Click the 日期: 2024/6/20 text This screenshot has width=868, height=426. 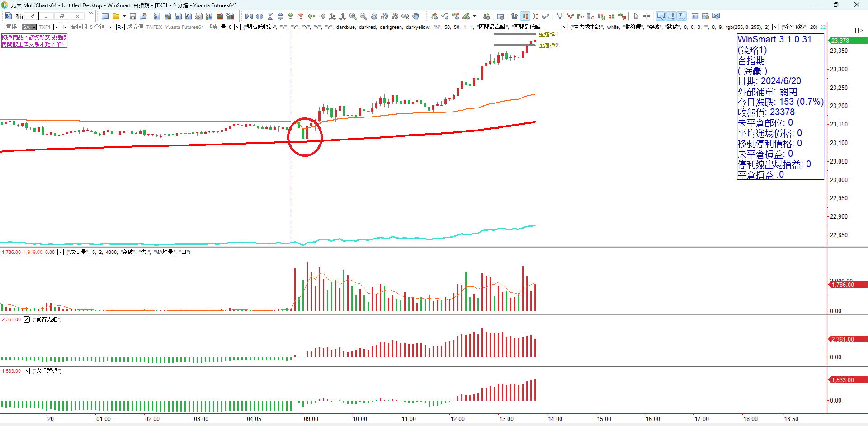[769, 81]
